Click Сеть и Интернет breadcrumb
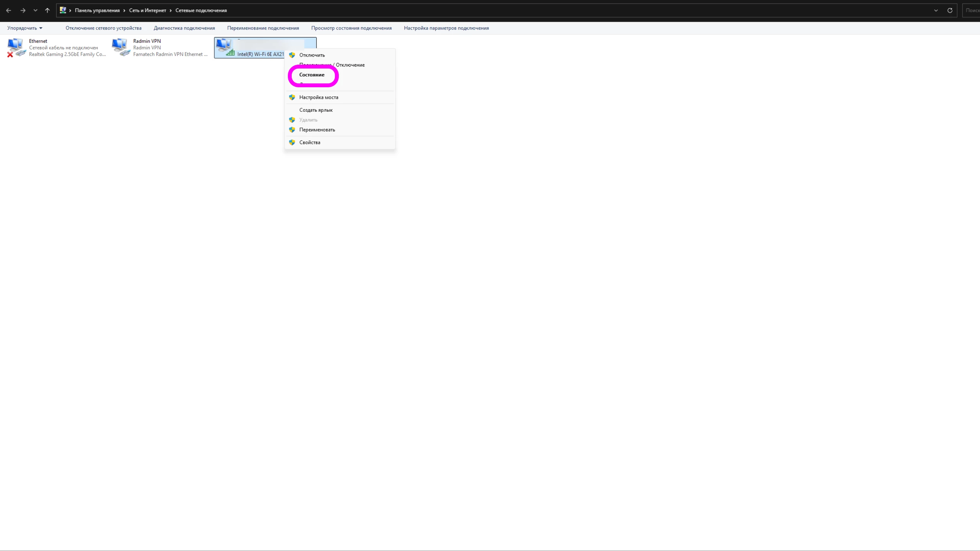Image resolution: width=980 pixels, height=551 pixels. click(147, 10)
